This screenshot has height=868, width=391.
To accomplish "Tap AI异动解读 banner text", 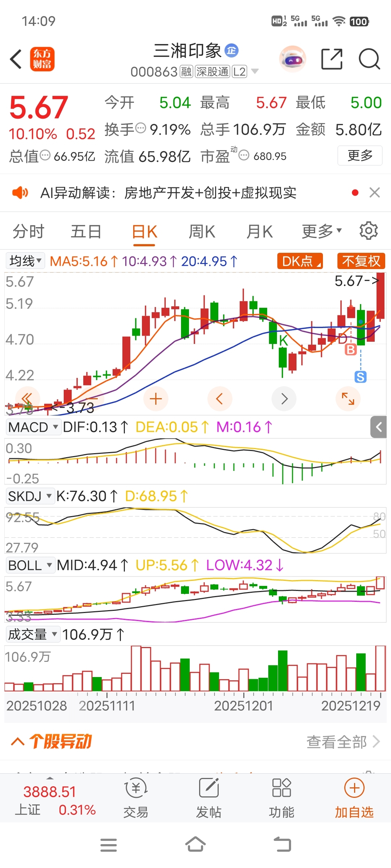I will [168, 193].
